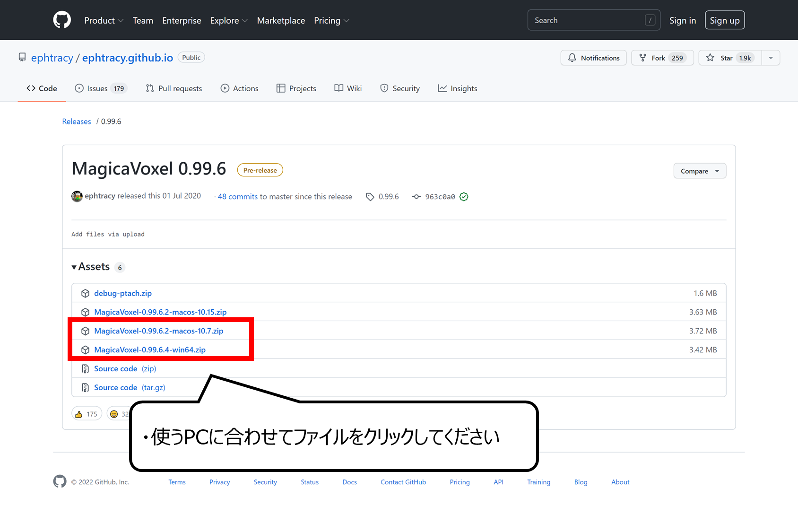Click file-zip icon beside Source code (tar.gz)
The height and width of the screenshot is (532, 798).
(85, 387)
